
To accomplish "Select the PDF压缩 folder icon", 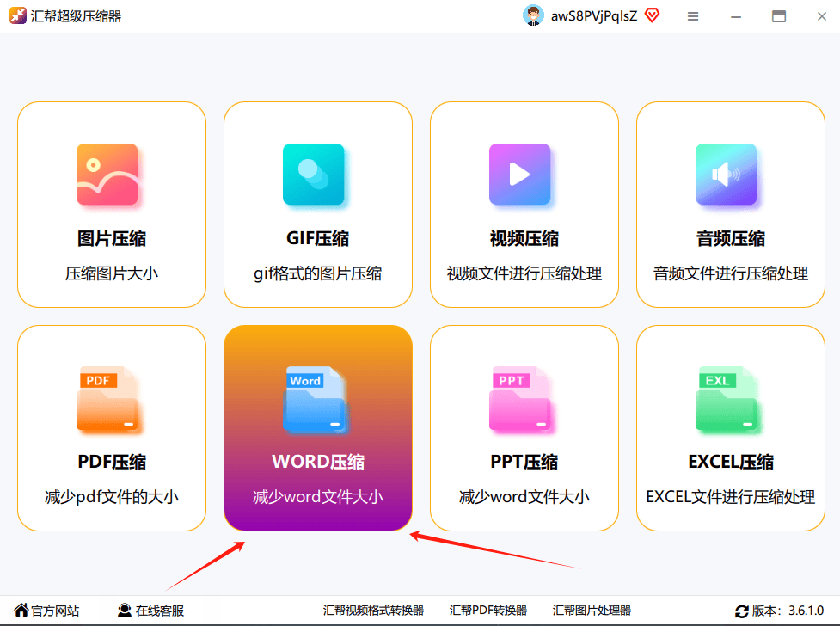I will point(111,400).
